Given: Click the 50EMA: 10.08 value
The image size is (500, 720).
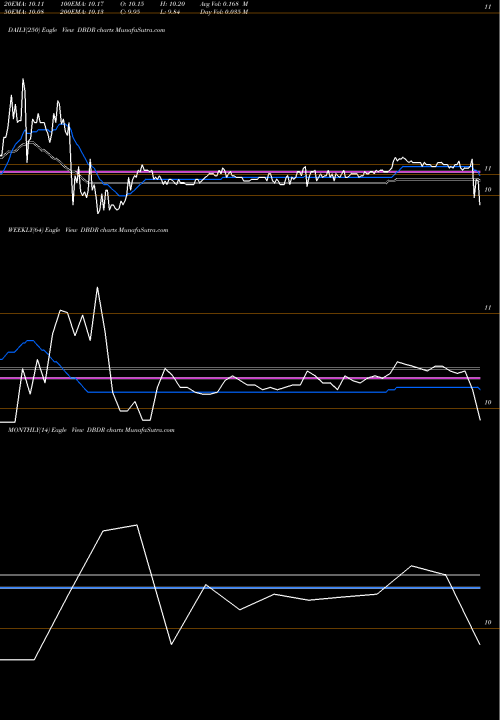Looking at the screenshot, I should click(22, 12).
